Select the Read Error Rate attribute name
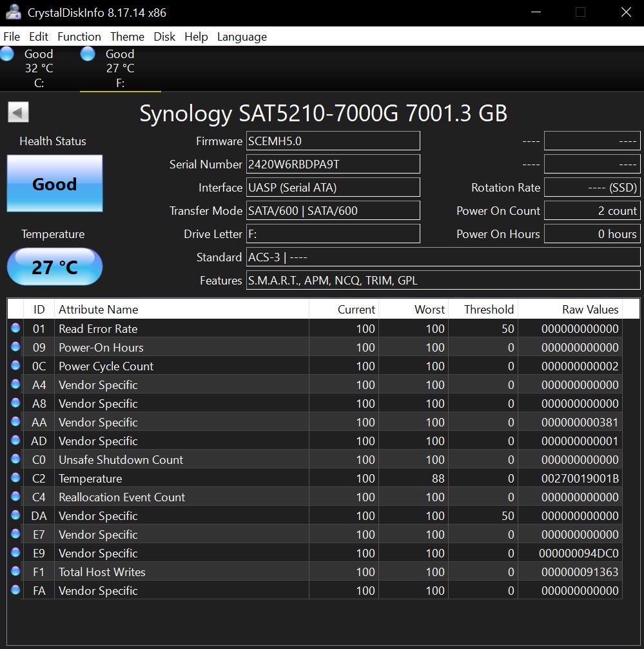The width and height of the screenshot is (644, 649). point(98,328)
